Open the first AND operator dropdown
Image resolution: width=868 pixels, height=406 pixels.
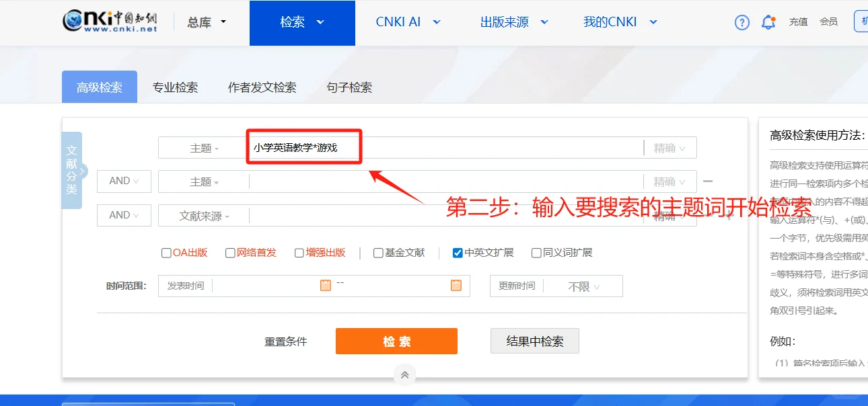pos(124,181)
